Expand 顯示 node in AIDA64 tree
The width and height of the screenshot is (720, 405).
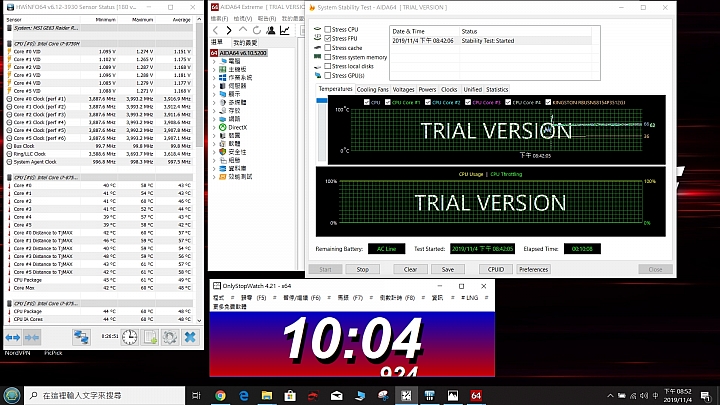[214, 94]
